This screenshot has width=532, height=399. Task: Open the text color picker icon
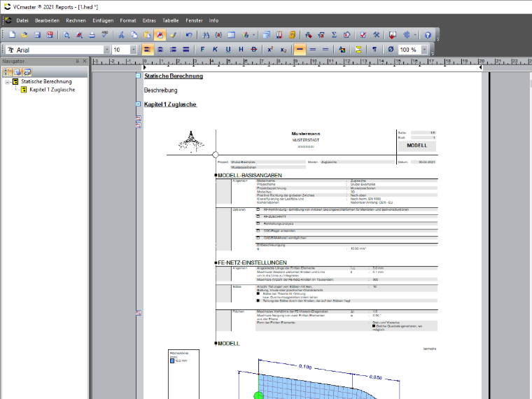coord(342,50)
